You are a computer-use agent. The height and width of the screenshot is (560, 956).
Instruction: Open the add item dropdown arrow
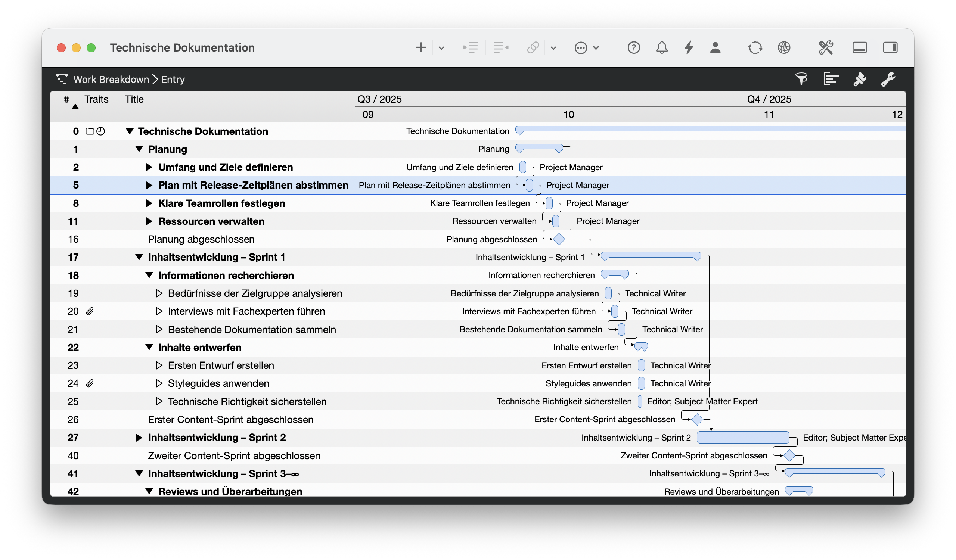[x=441, y=48]
